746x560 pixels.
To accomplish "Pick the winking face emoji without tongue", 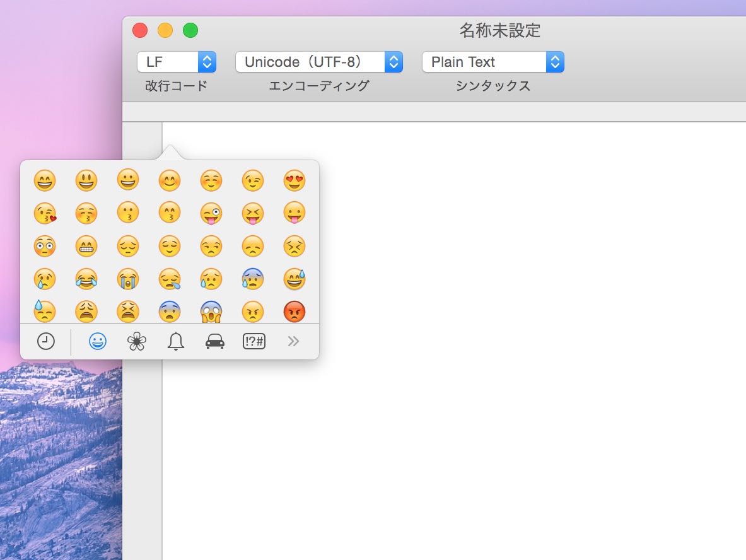I will (253, 180).
